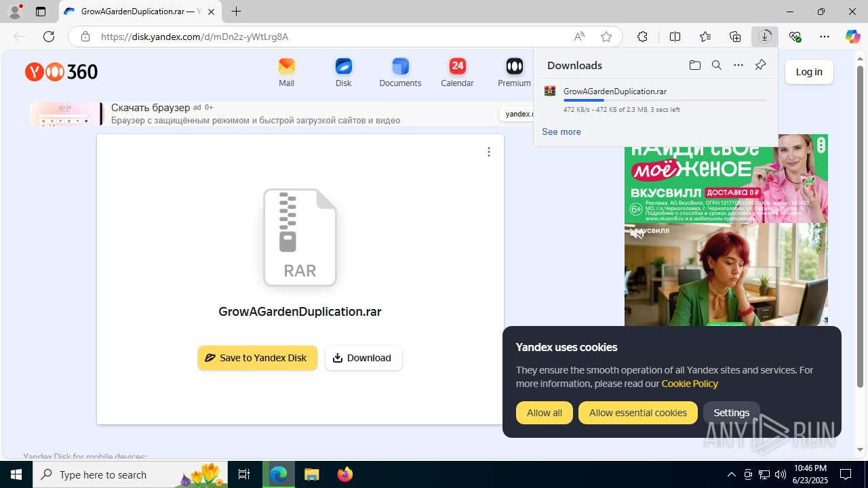Click the download progress bar
Screen dimensions: 868x488
click(x=665, y=100)
